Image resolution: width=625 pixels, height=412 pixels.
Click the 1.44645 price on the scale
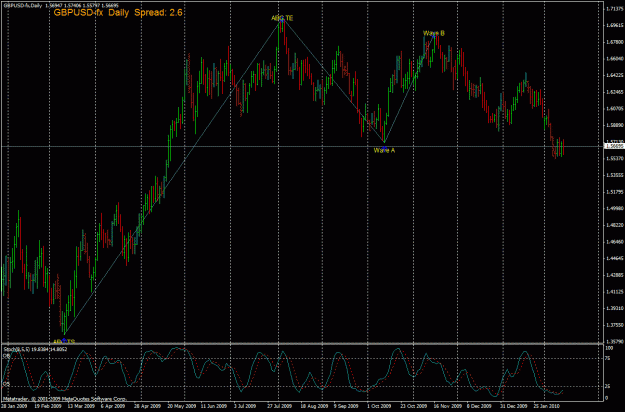click(615, 258)
